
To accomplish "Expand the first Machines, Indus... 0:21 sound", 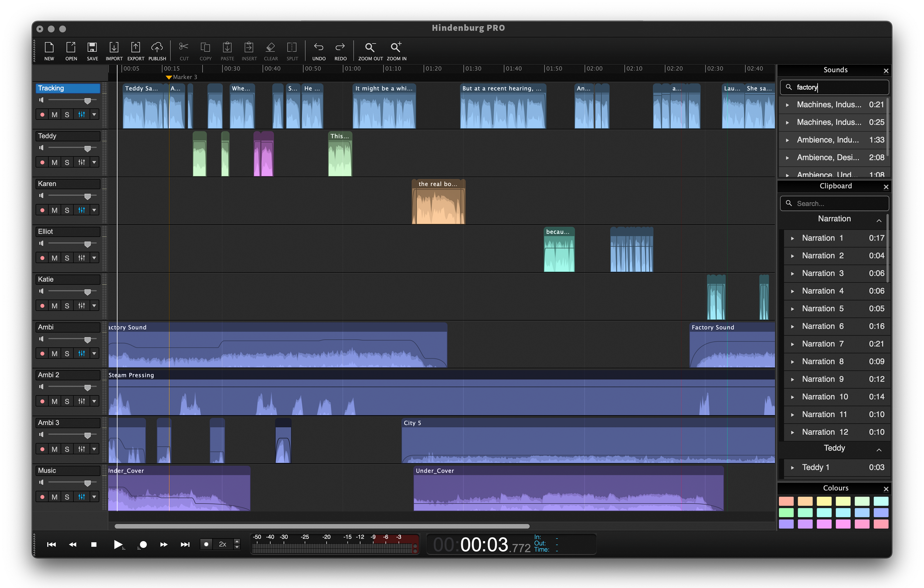I will (x=787, y=105).
